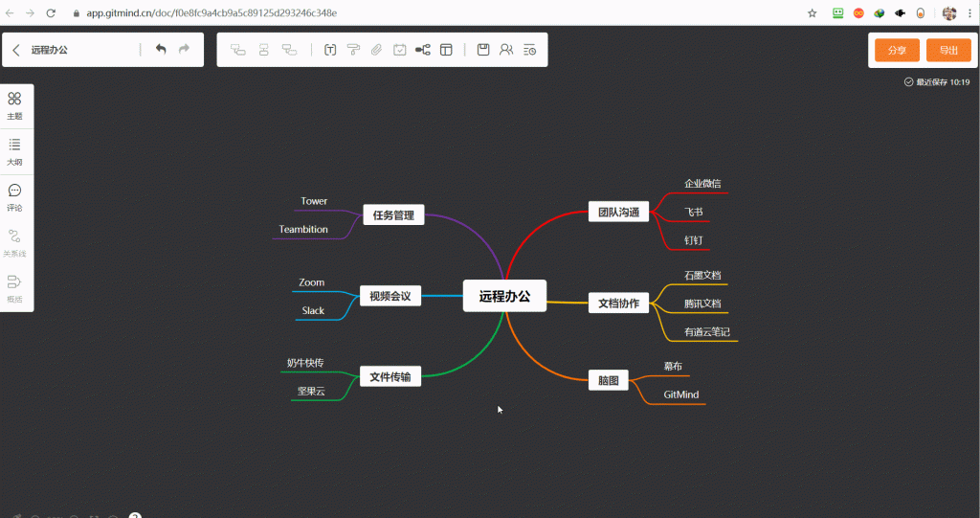Switch to 大纲 outline view
Viewport: 980px width, 518px height.
(15, 151)
